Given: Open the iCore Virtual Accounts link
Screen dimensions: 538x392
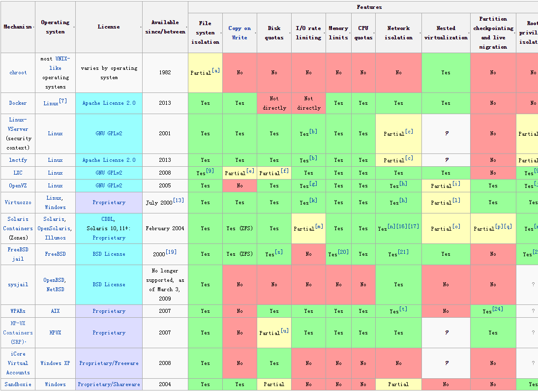Looking at the screenshot, I should (18, 363).
